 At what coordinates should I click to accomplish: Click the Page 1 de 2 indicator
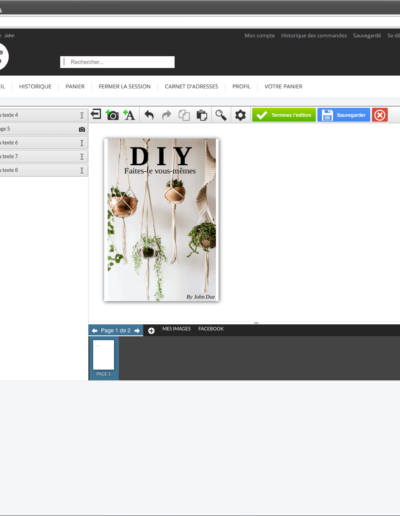(115, 330)
